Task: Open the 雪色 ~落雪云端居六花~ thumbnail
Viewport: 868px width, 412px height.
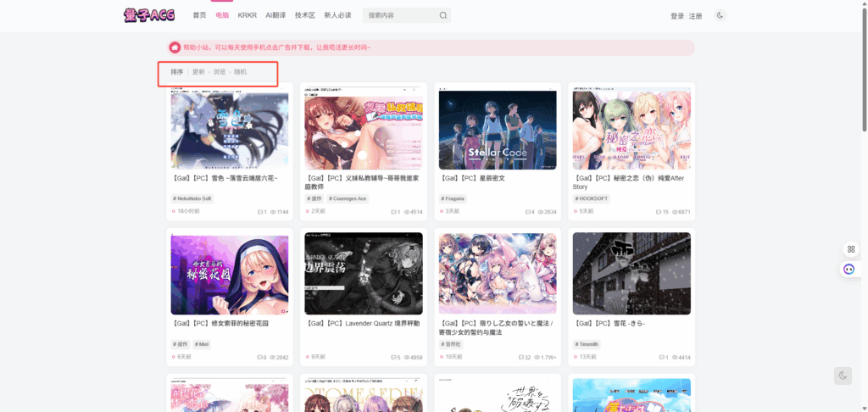Action: tap(230, 128)
